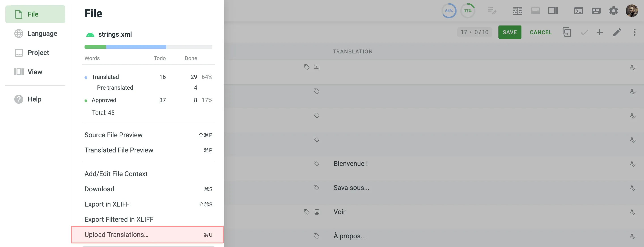The height and width of the screenshot is (247, 644).
Task: Show the keyboard shortcuts icon
Action: (596, 11)
